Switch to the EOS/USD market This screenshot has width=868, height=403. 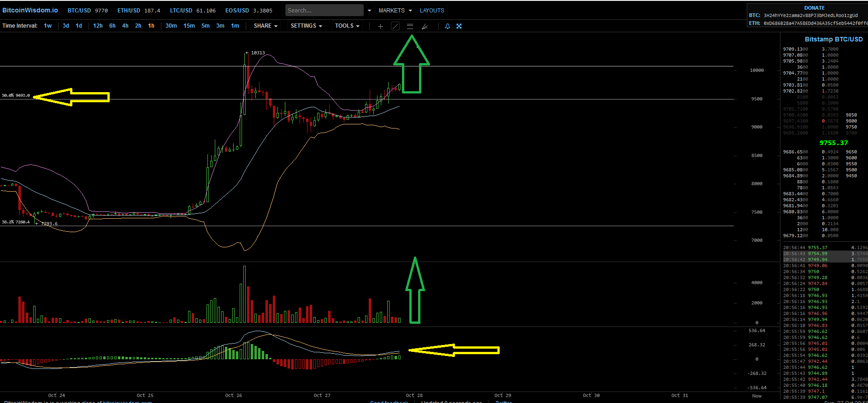248,11
